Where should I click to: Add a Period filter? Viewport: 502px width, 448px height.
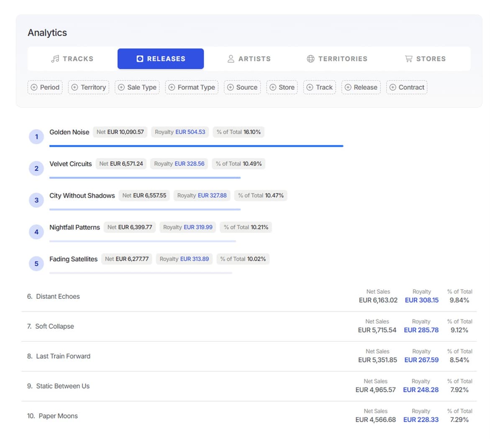[45, 87]
